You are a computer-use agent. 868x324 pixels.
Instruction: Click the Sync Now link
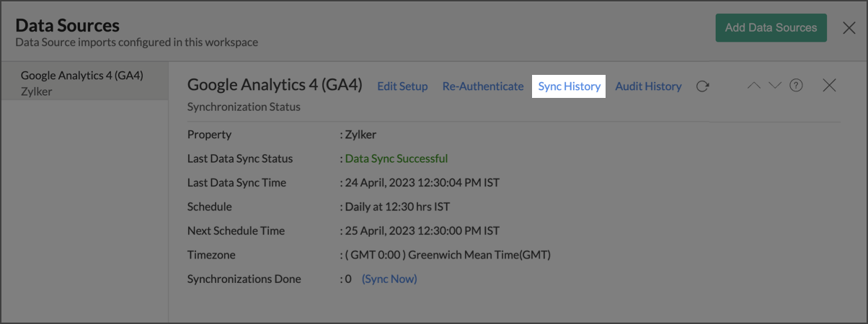389,279
